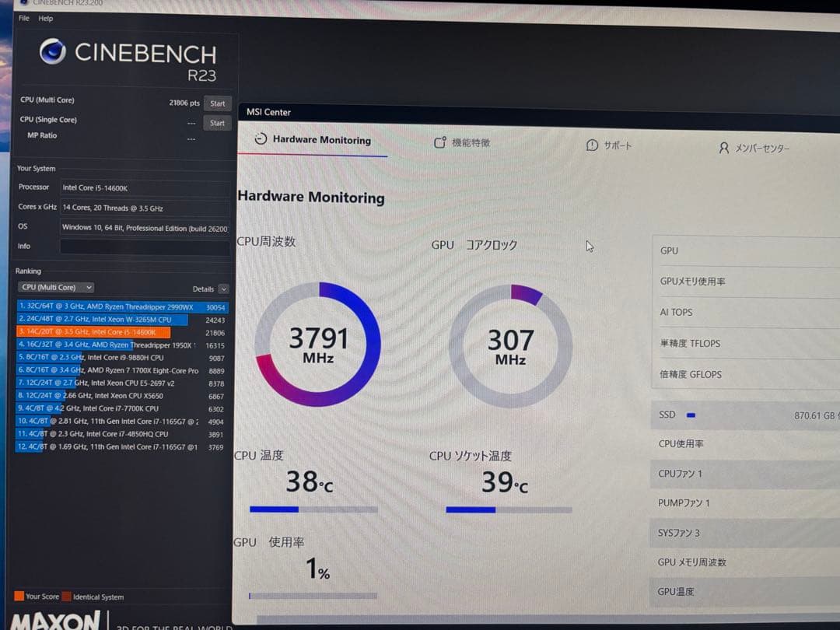
Task: Select the highlighted Core i5-14600K ranking row
Action: coord(93,332)
